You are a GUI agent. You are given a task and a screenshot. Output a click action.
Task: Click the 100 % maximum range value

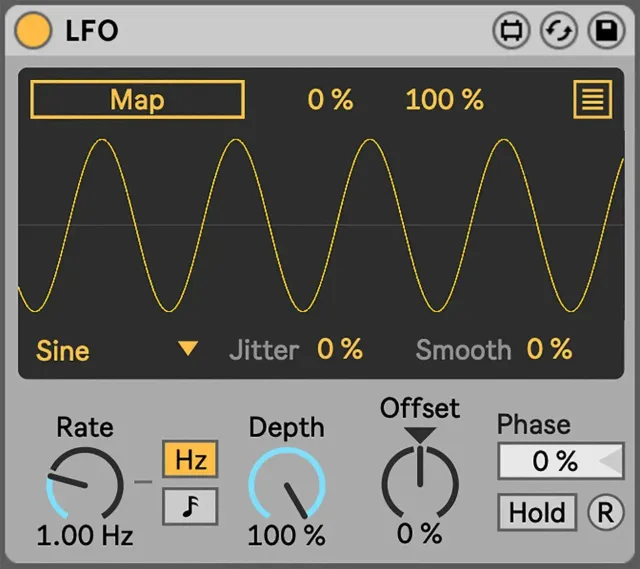tap(444, 100)
